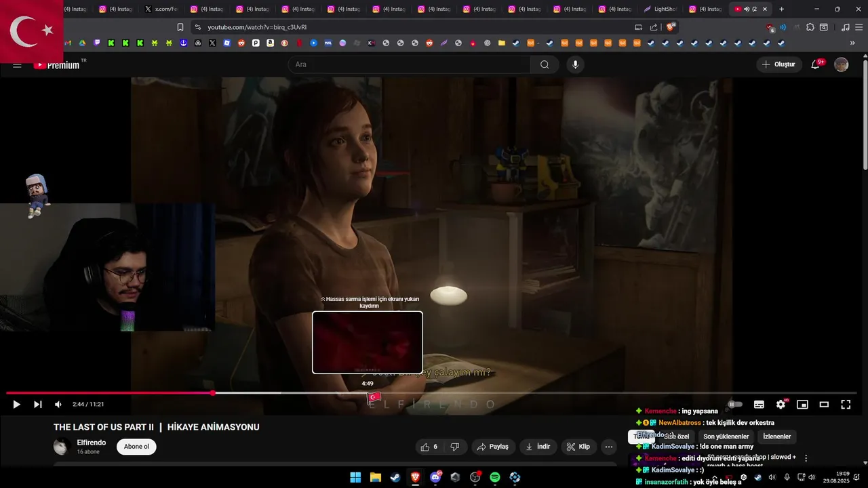Play the paused YouTube video
The width and height of the screenshot is (868, 488).
pyautogui.click(x=16, y=405)
